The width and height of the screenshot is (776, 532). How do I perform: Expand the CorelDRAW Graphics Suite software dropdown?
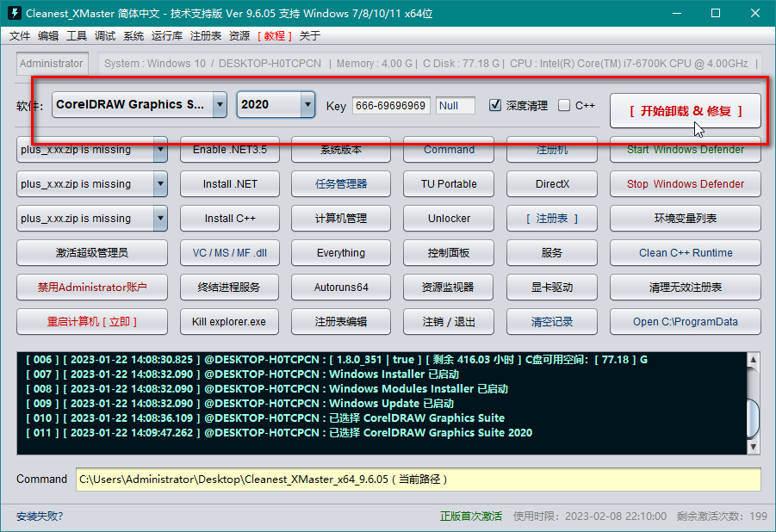pos(220,104)
